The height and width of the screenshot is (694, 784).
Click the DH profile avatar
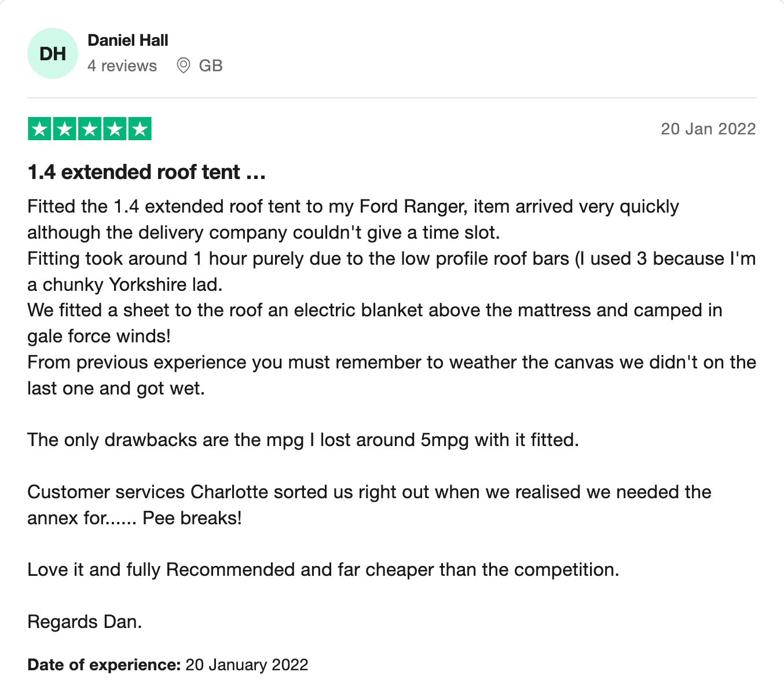click(x=53, y=53)
